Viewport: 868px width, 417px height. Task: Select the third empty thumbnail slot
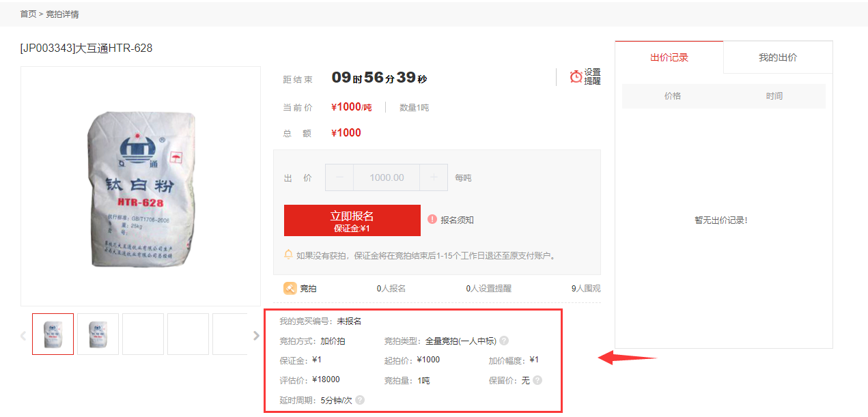tap(143, 334)
